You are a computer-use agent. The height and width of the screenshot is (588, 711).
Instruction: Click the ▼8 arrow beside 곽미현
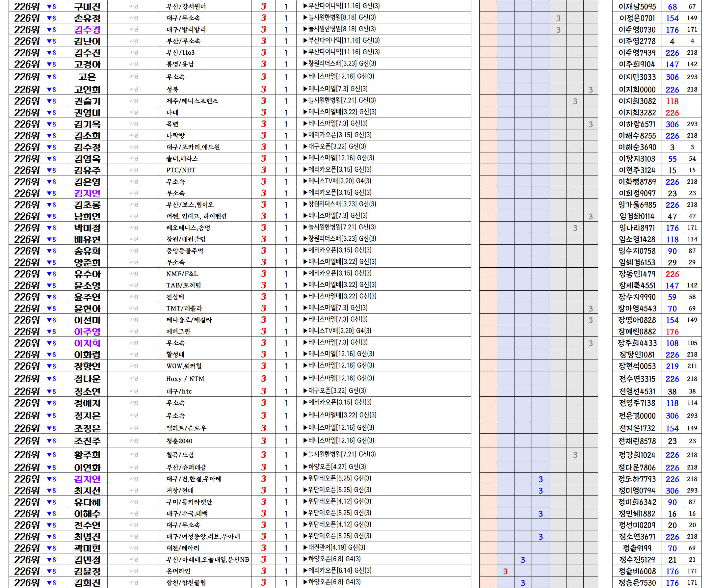(51, 548)
